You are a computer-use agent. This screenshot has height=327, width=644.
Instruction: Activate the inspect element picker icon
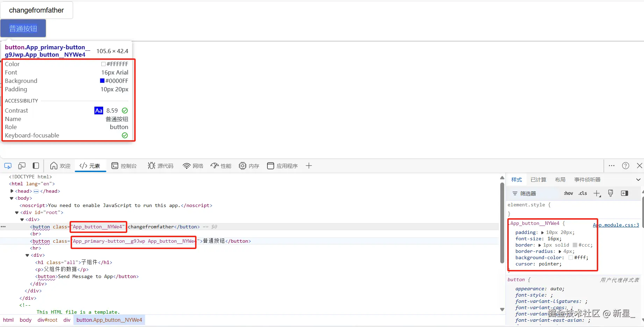[8, 166]
